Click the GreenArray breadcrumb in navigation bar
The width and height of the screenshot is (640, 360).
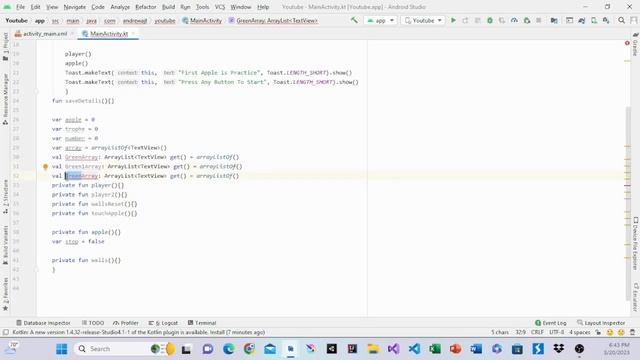[x=273, y=20]
